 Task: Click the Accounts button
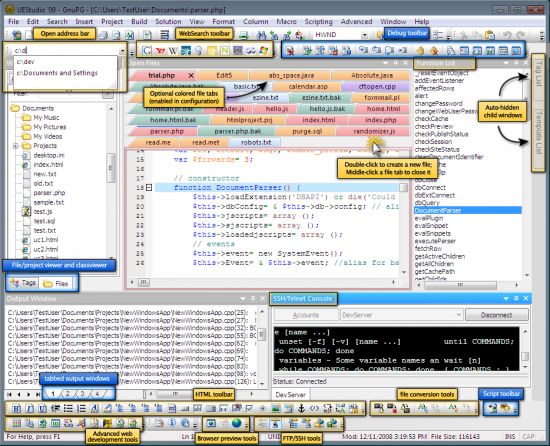(306, 315)
